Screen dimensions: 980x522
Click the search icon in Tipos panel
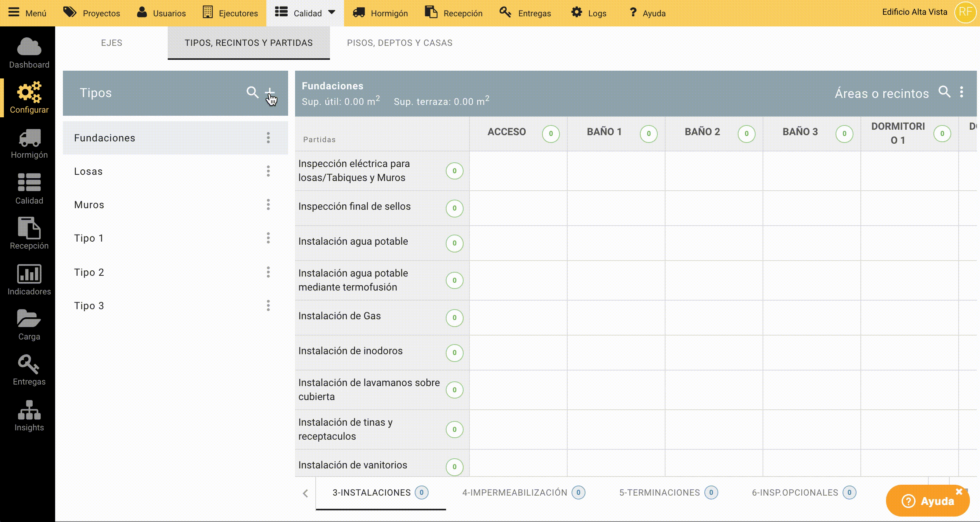(252, 92)
